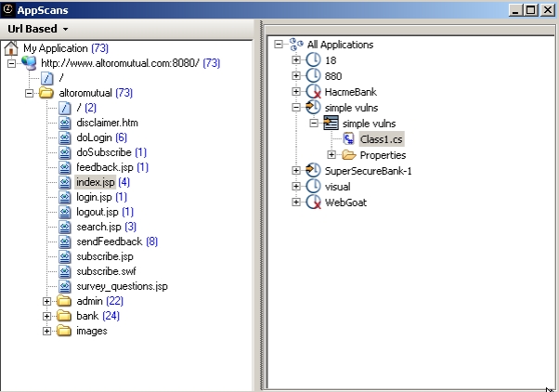Open the Url Based view dropdown

coord(37,29)
